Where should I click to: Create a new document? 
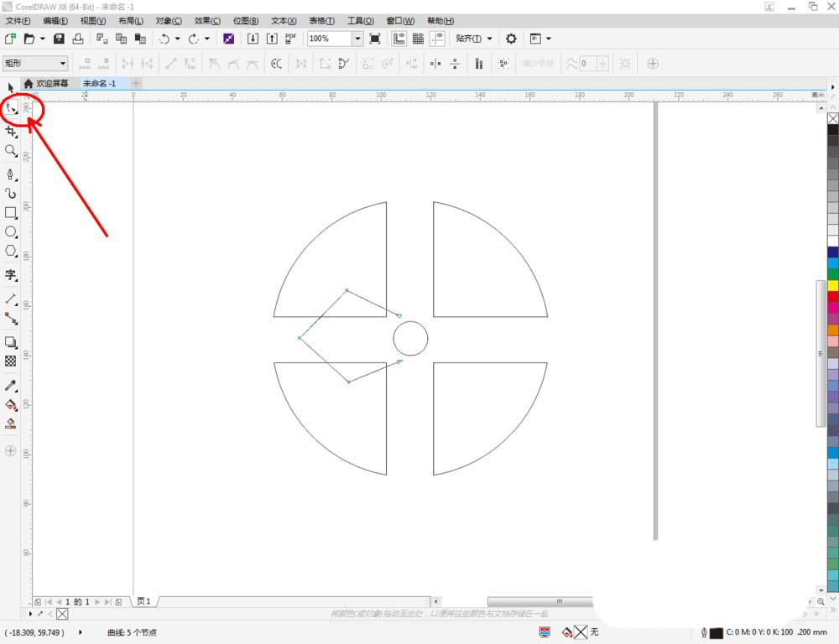pyautogui.click(x=9, y=39)
